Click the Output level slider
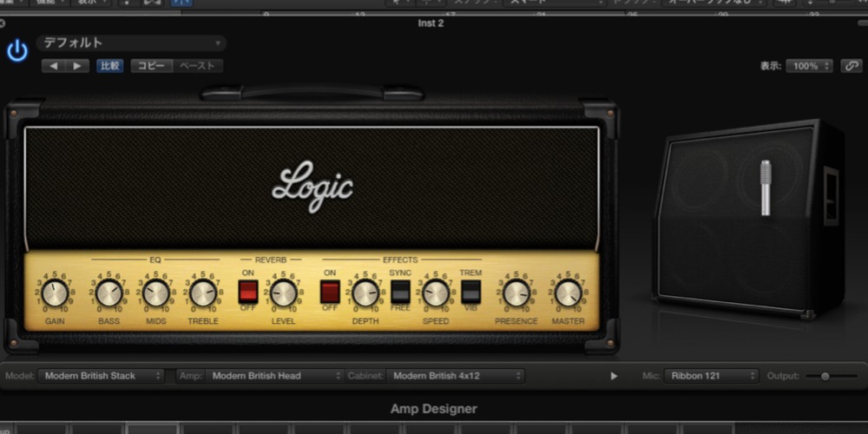The width and height of the screenshot is (868, 434). click(832, 377)
